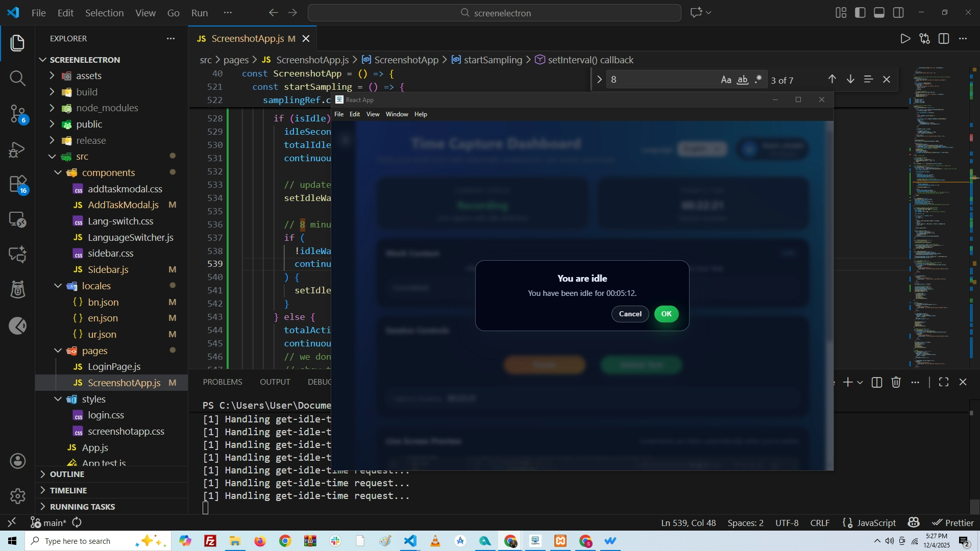
Task: Click the editor minimap overview
Action: 937,204
